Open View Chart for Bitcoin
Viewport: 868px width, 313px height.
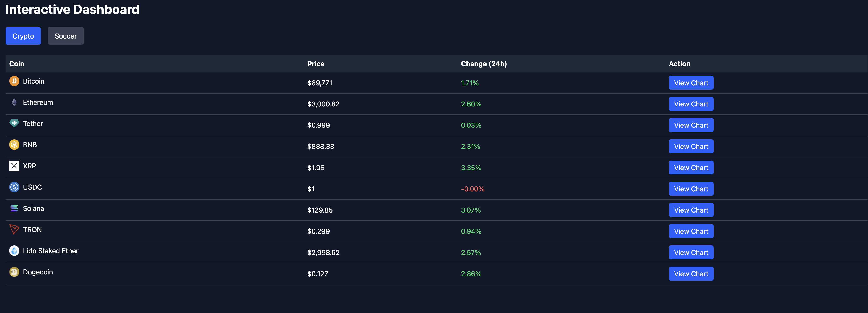point(691,83)
